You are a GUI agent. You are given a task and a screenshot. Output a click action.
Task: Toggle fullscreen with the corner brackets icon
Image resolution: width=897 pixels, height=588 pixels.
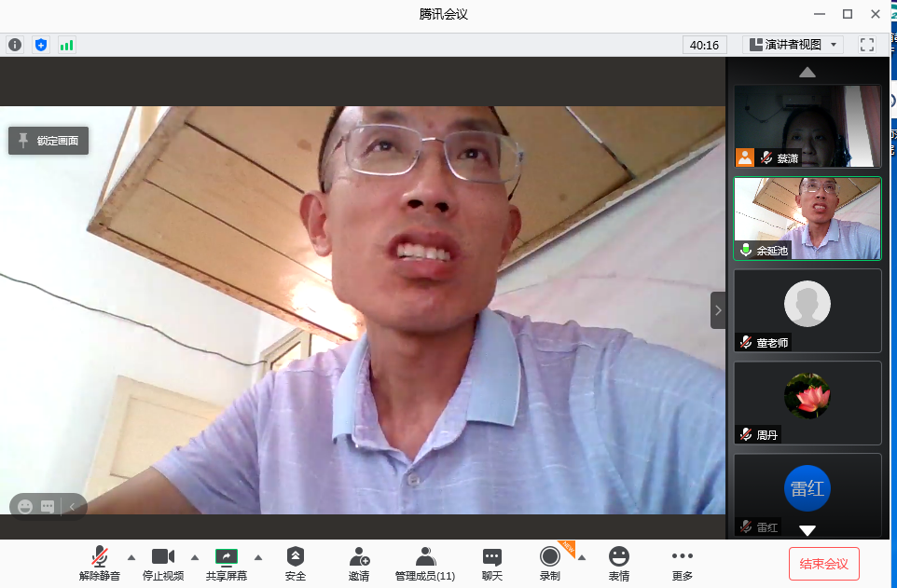[866, 44]
